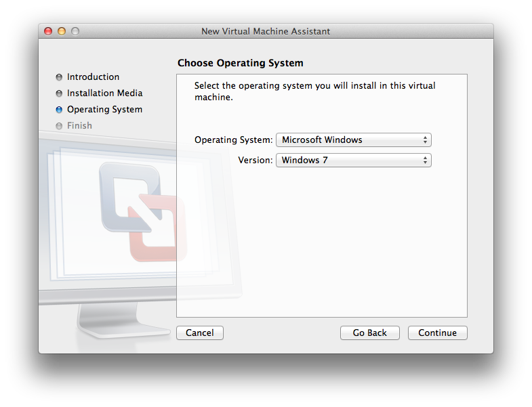Click the dimmed bullet beside Finish step
532x407 pixels.
[x=59, y=126]
